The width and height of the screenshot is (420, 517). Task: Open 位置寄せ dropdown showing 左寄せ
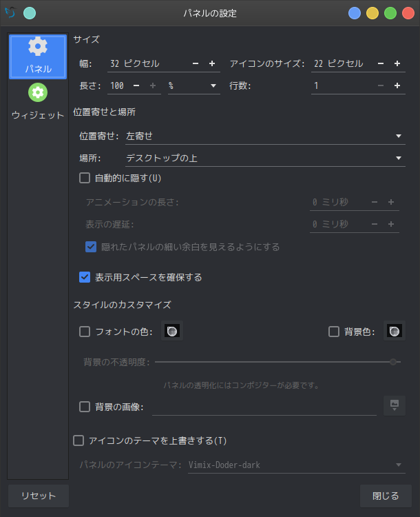click(265, 136)
